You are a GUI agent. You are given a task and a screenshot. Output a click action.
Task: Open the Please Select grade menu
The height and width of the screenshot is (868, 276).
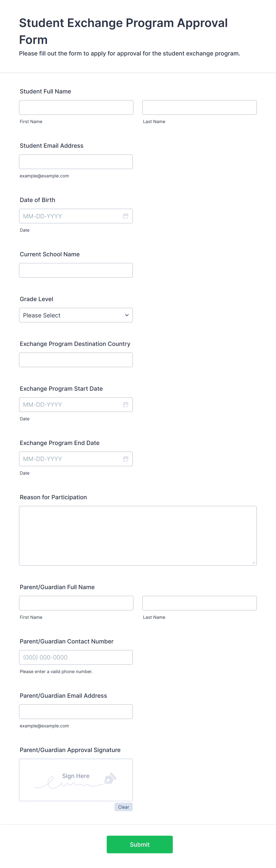(x=76, y=315)
